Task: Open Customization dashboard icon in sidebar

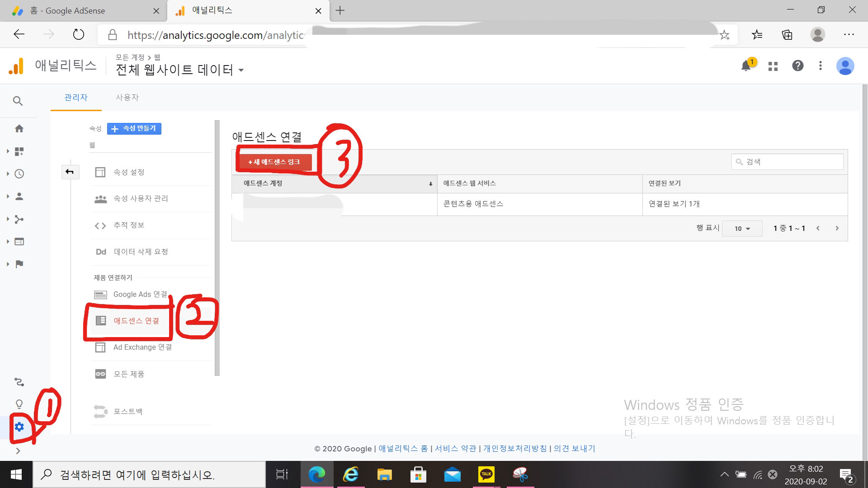Action: point(19,151)
